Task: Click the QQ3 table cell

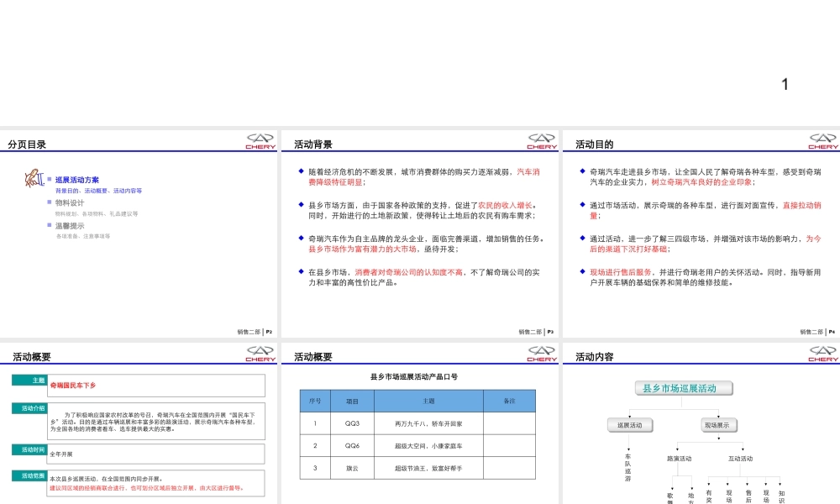Action: tap(352, 423)
